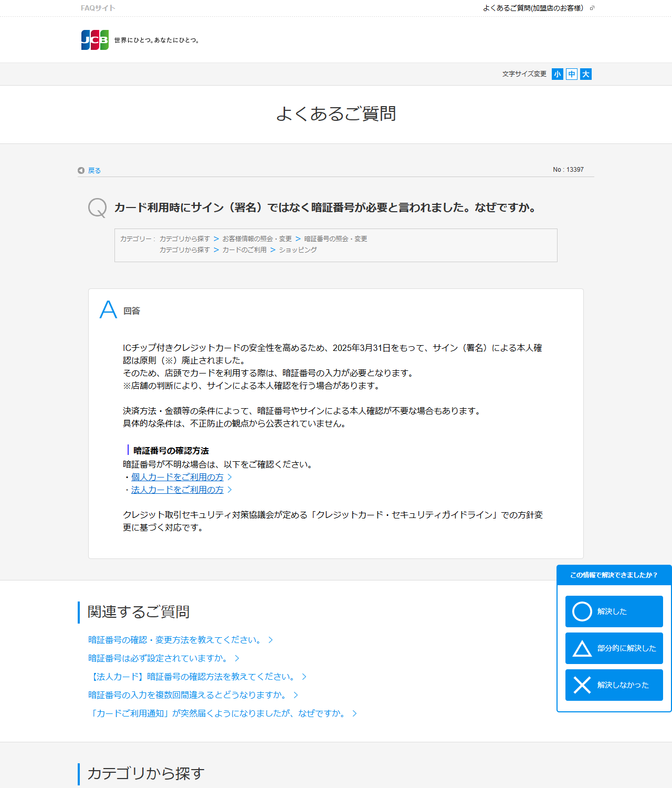Image resolution: width=672 pixels, height=788 pixels.
Task: Open breadcrumb カードのご利用
Action: click(244, 250)
